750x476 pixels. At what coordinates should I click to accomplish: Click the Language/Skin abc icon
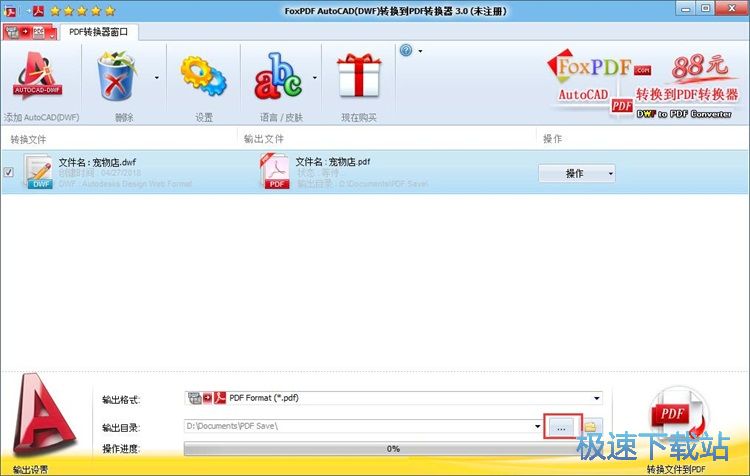pyautogui.click(x=278, y=77)
